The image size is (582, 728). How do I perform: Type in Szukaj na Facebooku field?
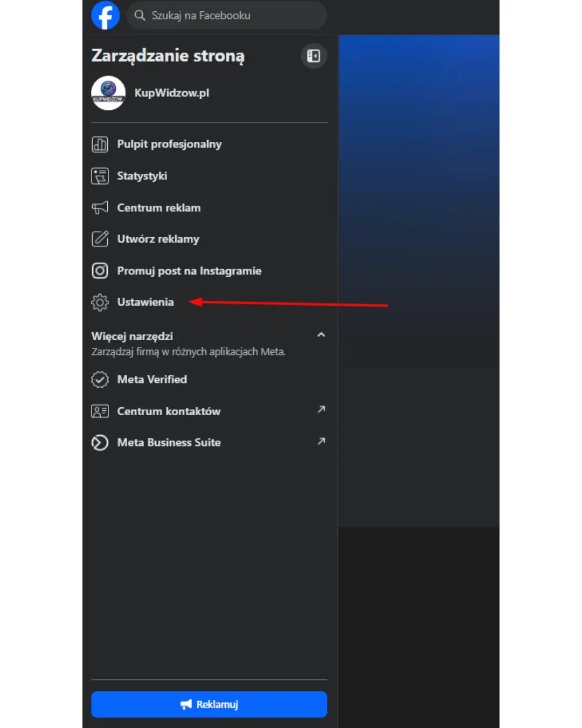(x=232, y=16)
